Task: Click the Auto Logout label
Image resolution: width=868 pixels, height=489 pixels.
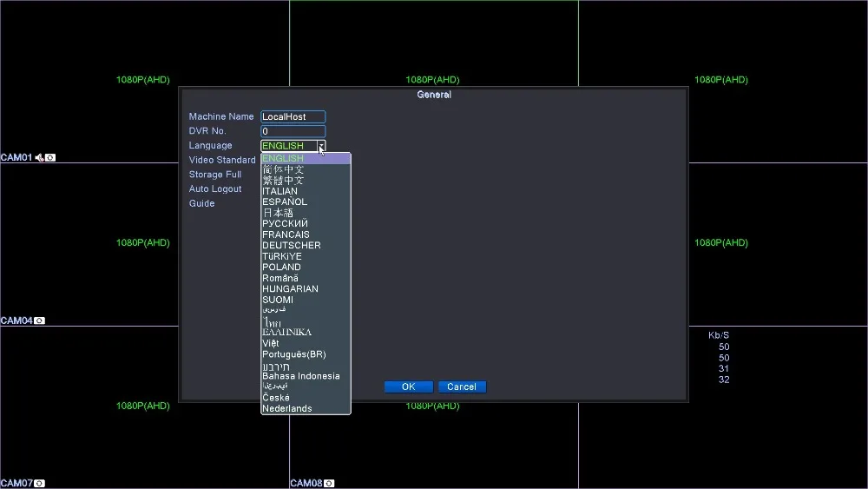Action: [x=214, y=188]
